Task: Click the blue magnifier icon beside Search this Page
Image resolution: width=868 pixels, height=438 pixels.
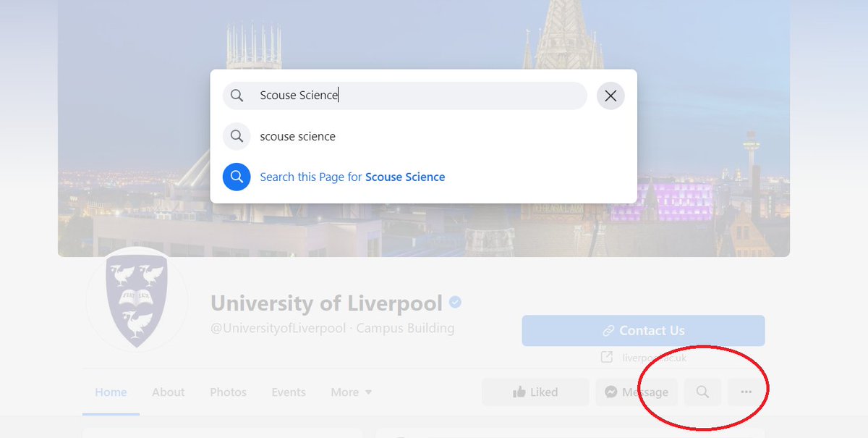Action: click(237, 177)
